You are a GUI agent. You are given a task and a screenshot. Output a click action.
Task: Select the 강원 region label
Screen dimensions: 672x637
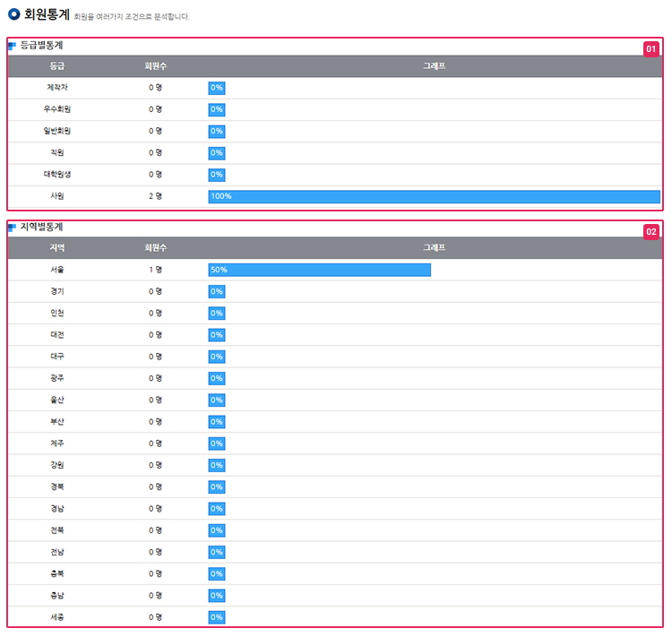point(57,465)
